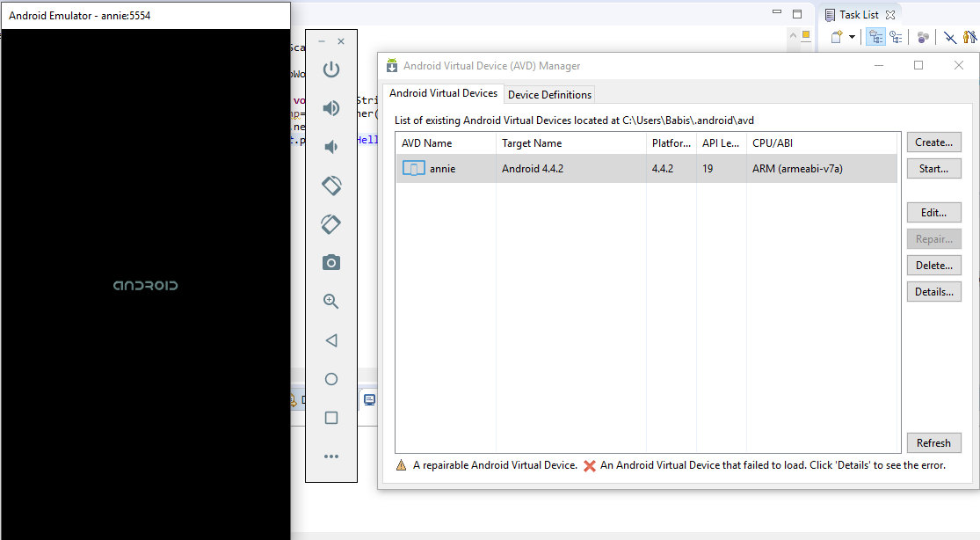Tap the emulator Overview square button

[331, 418]
